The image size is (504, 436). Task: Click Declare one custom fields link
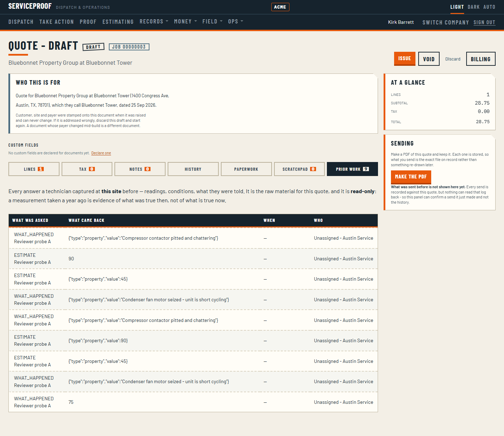coord(101,153)
